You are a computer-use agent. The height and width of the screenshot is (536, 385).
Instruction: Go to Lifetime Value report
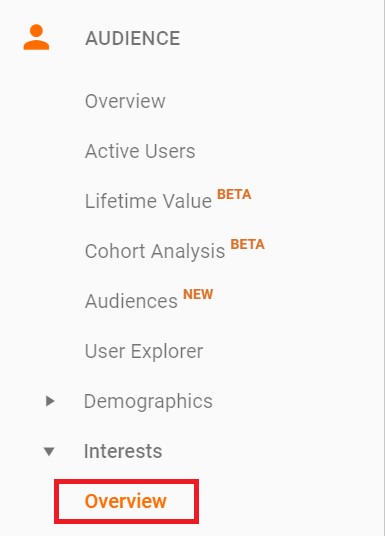(148, 201)
